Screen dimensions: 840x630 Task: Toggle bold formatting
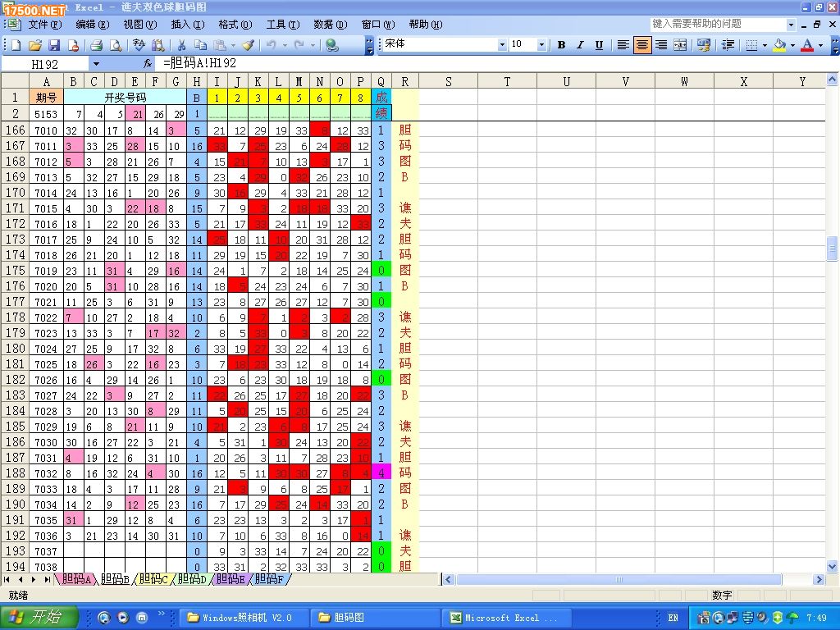click(561, 45)
